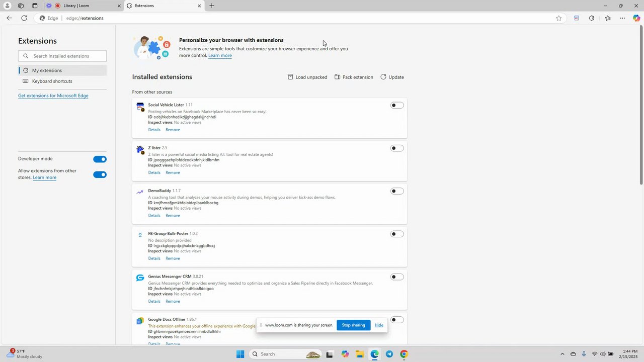Toggle Allow extensions from other stores
The width and height of the screenshot is (644, 362).
point(100,175)
